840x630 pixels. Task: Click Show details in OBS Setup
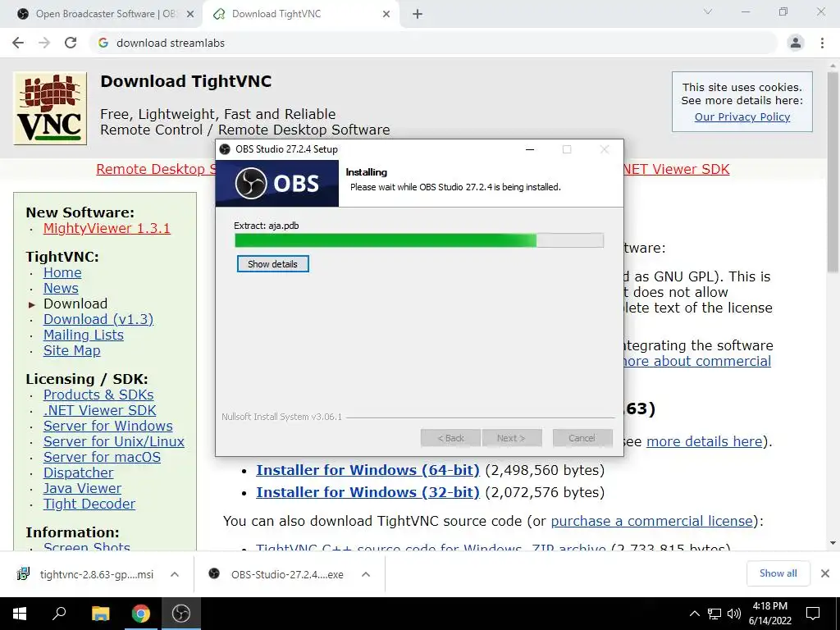click(x=272, y=263)
